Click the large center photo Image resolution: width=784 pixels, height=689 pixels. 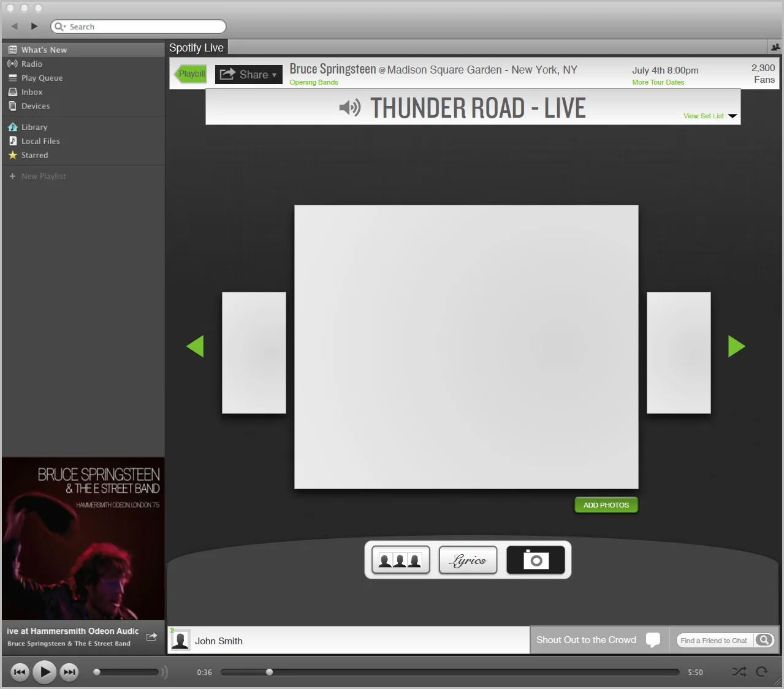coord(466,346)
